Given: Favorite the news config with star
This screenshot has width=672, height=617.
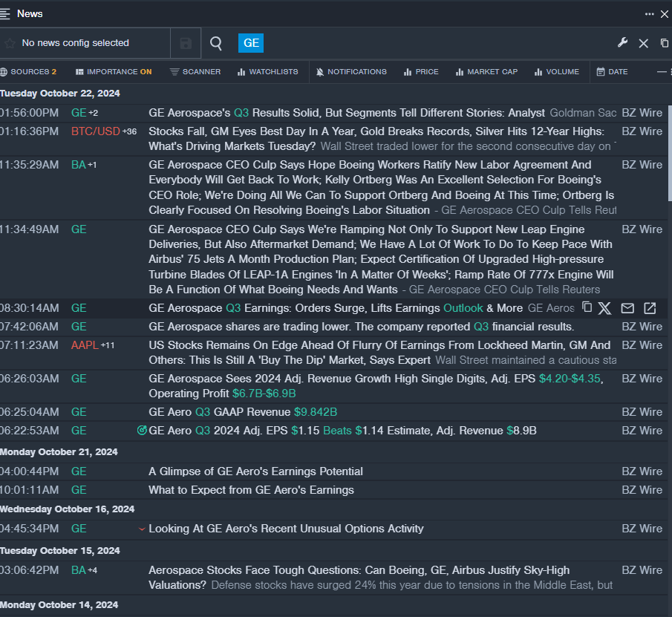Looking at the screenshot, I should [10, 44].
